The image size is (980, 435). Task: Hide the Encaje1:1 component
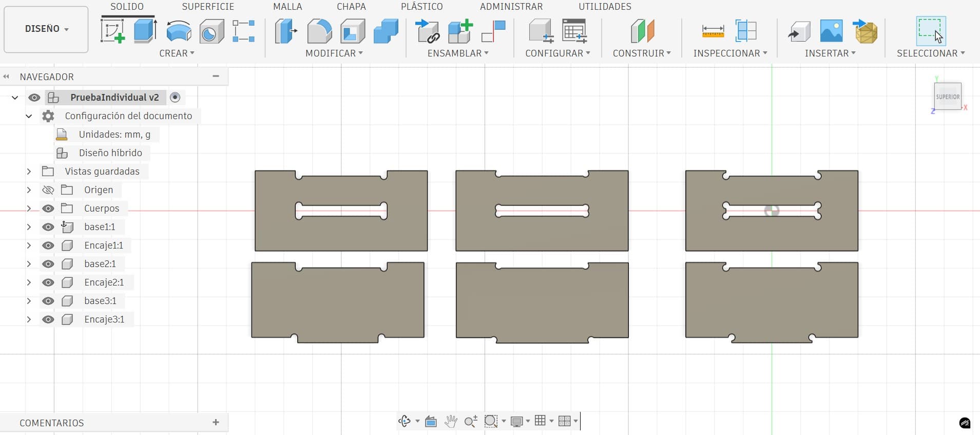click(48, 245)
